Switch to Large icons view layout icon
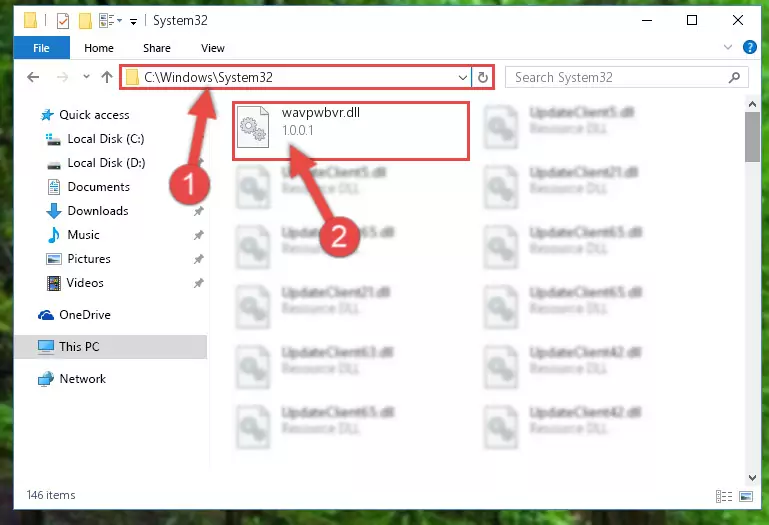 pos(745,497)
